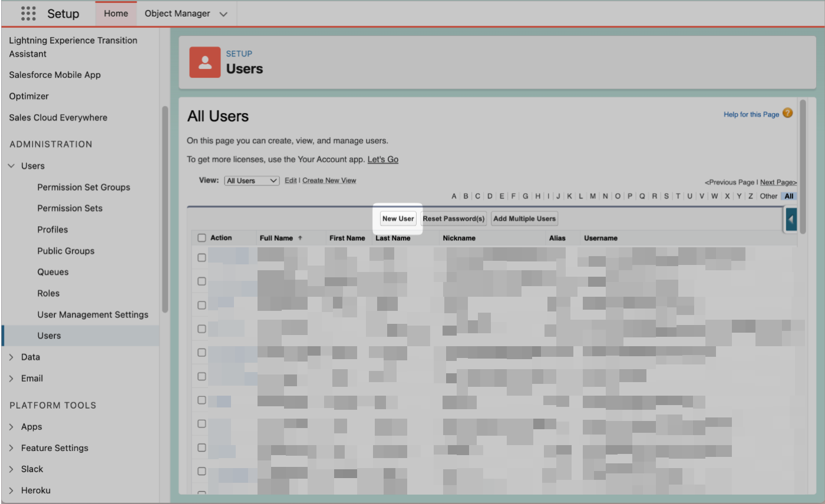
Task: Open User Management Settings
Action: click(93, 314)
